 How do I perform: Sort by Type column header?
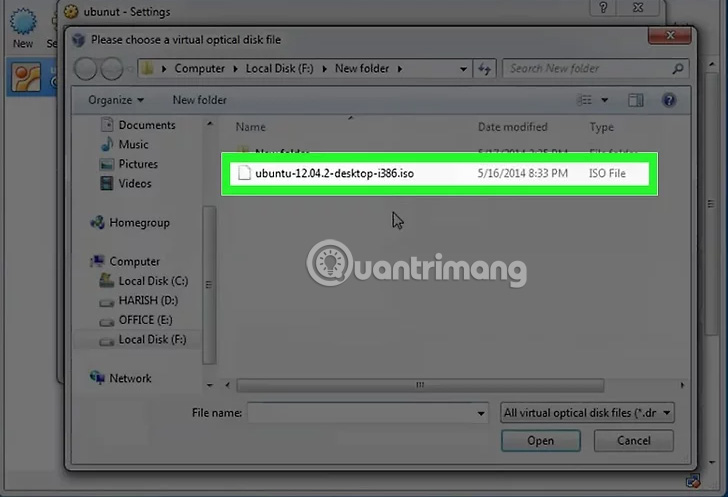click(x=601, y=127)
